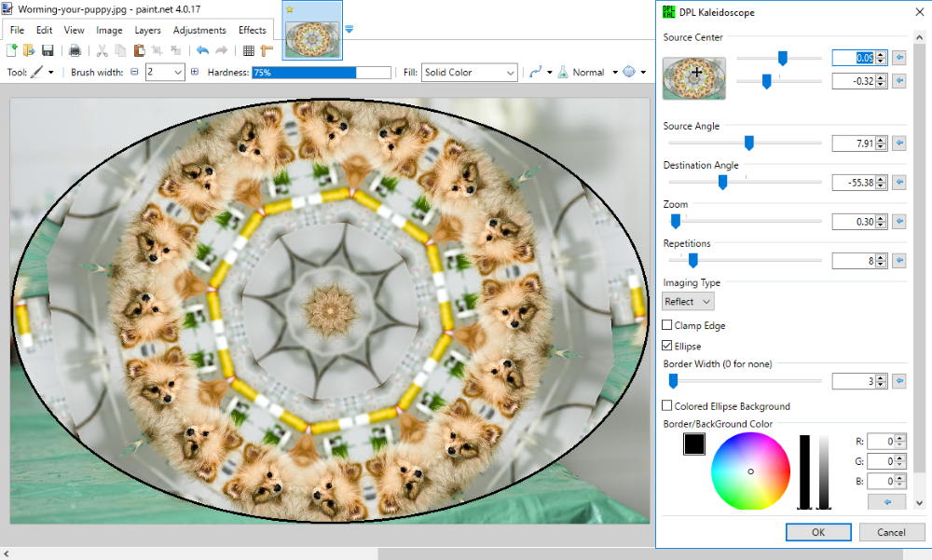Viewport: 932px width, 560px height.
Task: Expand the Normal blend mode dropdown
Action: tap(615, 72)
